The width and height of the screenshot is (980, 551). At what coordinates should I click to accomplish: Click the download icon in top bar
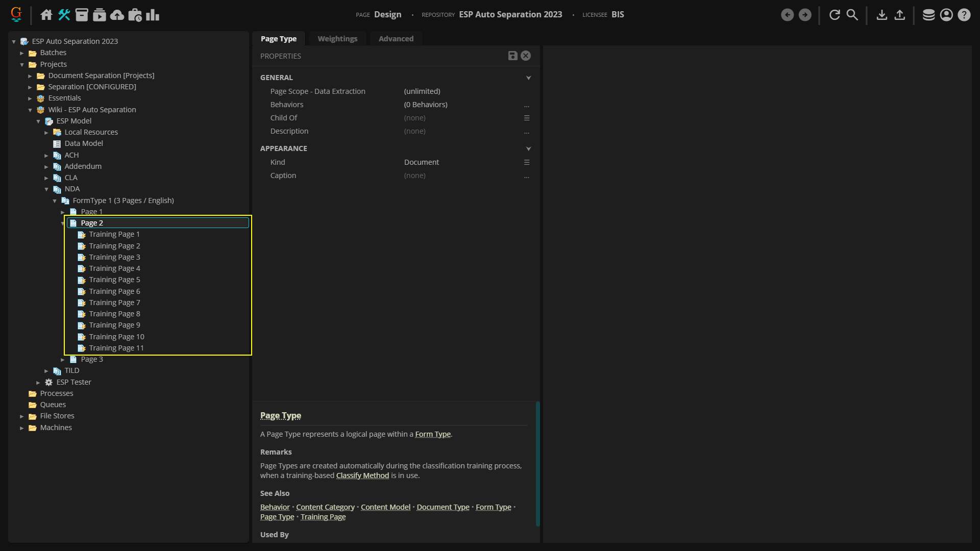pyautogui.click(x=881, y=15)
